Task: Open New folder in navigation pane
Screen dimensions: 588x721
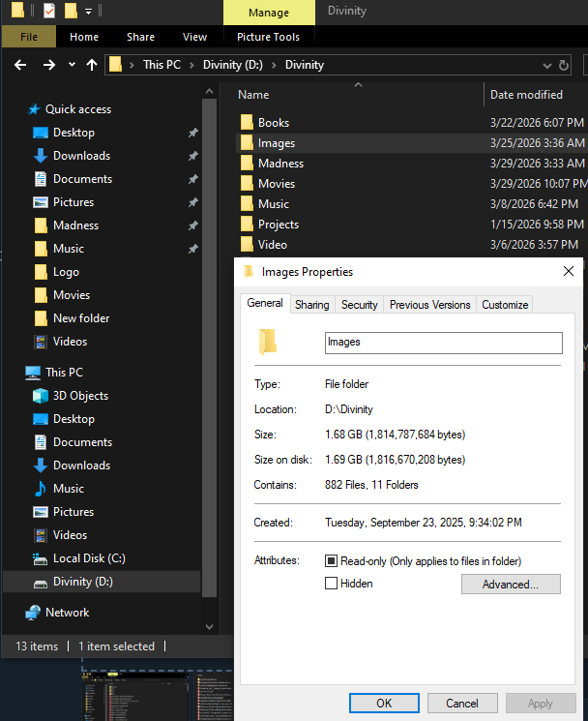Action: [x=81, y=318]
